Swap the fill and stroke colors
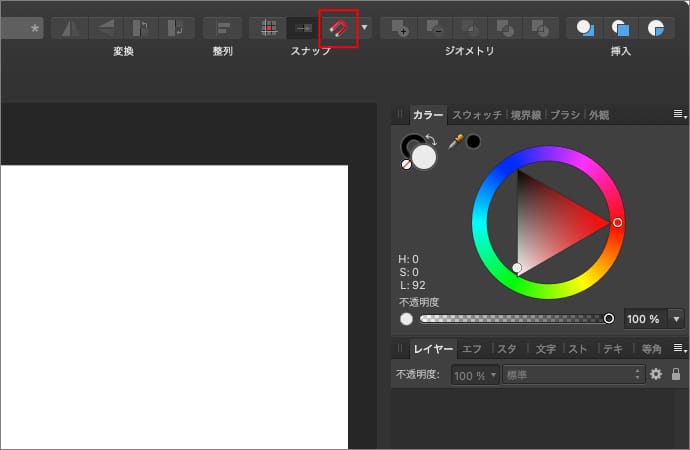The width and height of the screenshot is (690, 450). point(431,140)
